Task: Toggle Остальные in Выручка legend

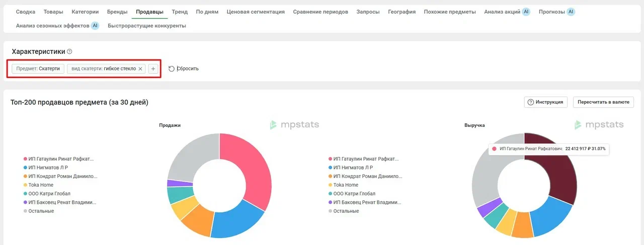Action: coord(344,211)
